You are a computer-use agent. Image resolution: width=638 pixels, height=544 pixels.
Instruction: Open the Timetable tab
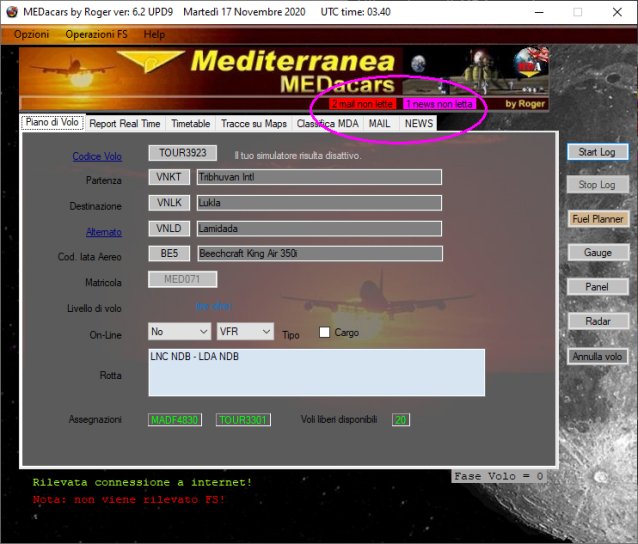191,123
